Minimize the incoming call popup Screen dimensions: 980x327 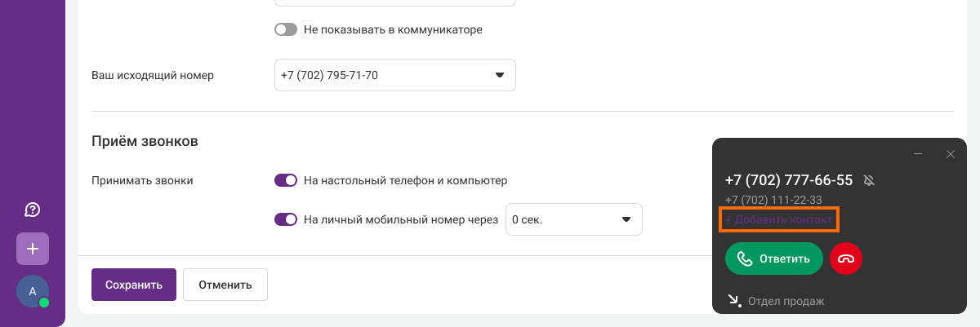[918, 154]
